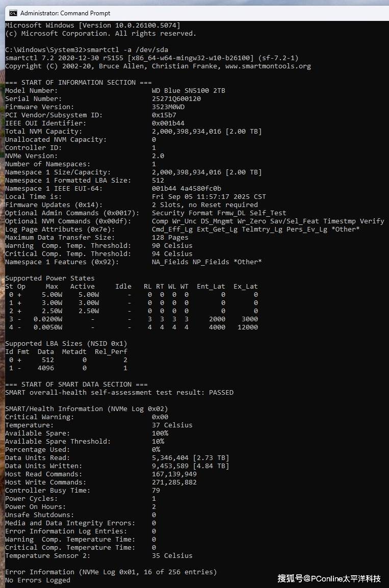This screenshot has height=588, width=389.
Task: Click the serial number 25271Q600120
Action: (x=176, y=98)
